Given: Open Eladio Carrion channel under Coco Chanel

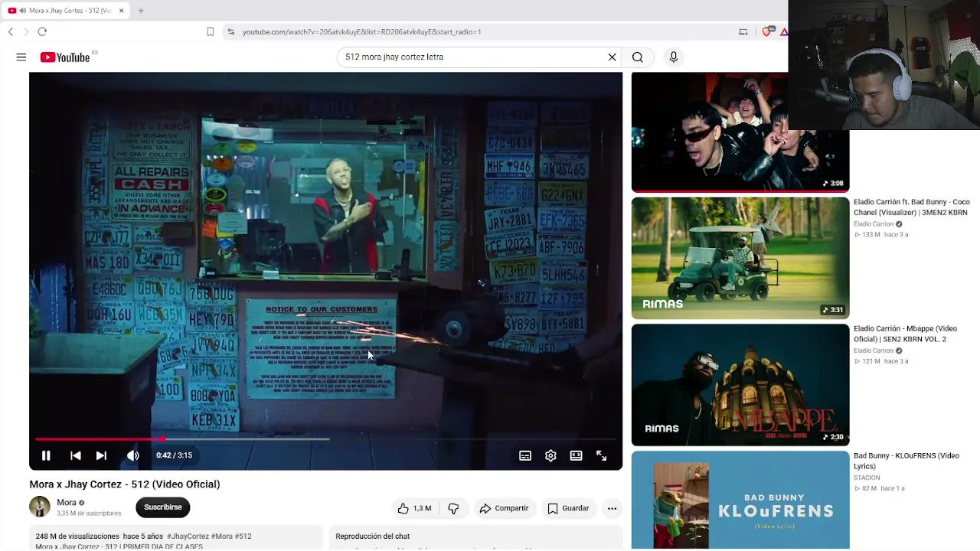Looking at the screenshot, I should click(x=874, y=224).
